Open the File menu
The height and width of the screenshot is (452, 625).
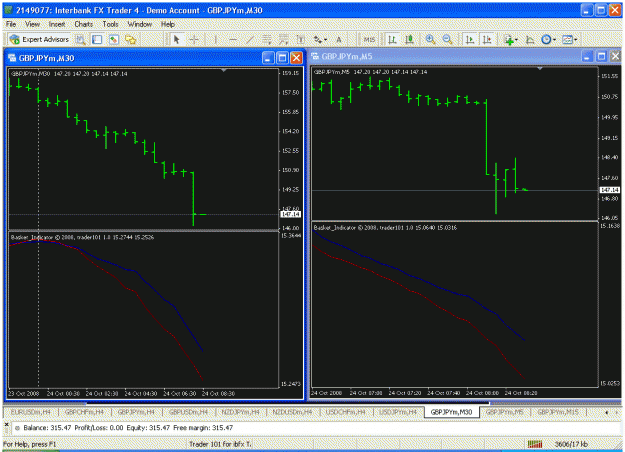point(11,24)
